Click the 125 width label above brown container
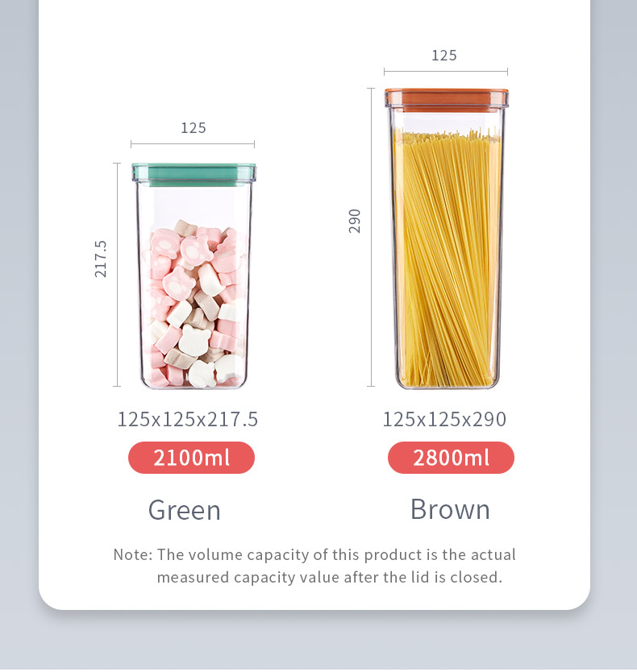This screenshot has height=672, width=637. coord(444,56)
